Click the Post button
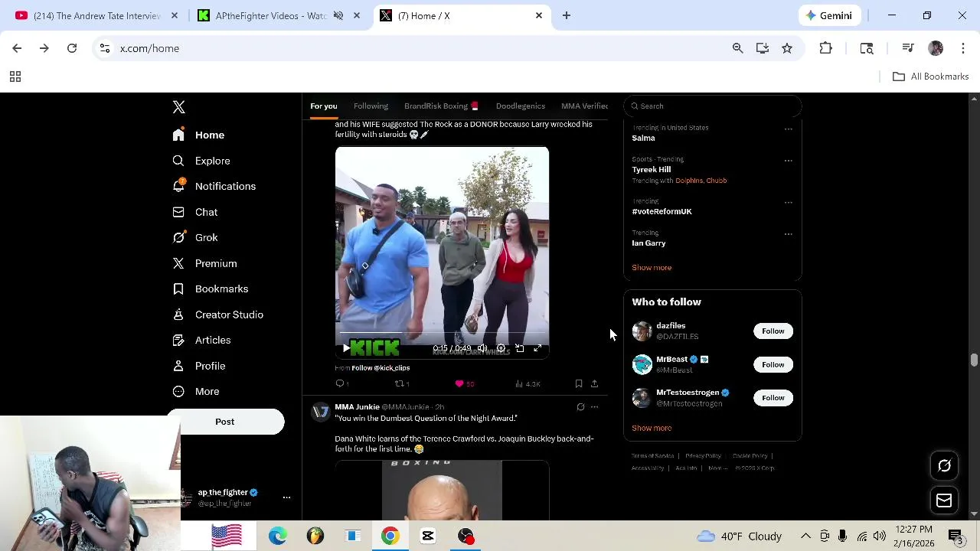The height and width of the screenshot is (551, 980). click(x=225, y=422)
